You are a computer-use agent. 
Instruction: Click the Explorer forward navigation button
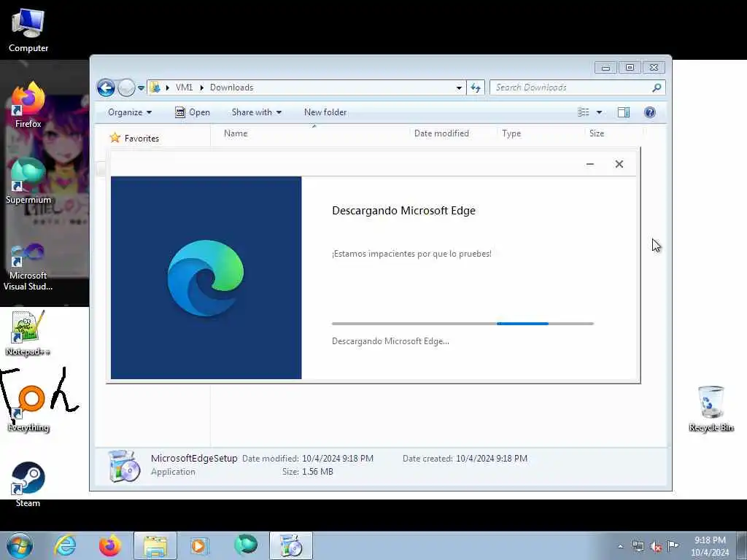pos(126,87)
